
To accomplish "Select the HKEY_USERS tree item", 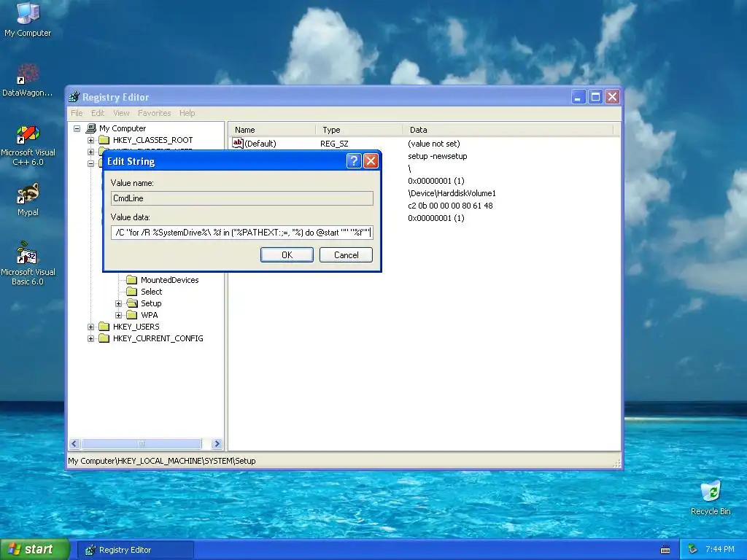I will tap(136, 327).
